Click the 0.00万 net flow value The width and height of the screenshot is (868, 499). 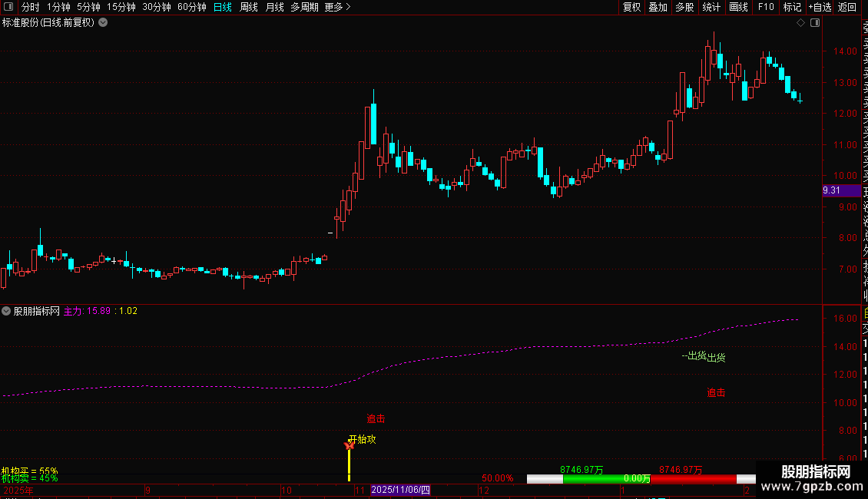point(637,478)
